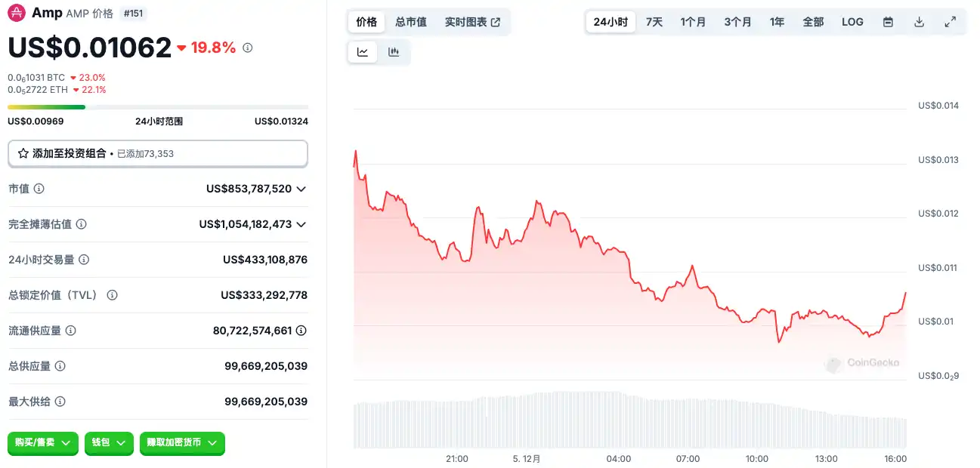Expand the 完全摊薄估值 chevron
This screenshot has width=980, height=468.
click(301, 224)
